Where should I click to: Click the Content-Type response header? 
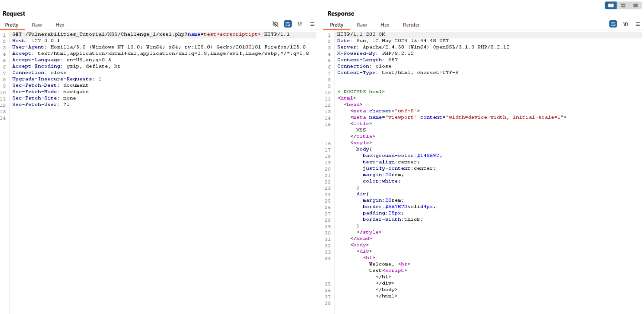(x=398, y=73)
